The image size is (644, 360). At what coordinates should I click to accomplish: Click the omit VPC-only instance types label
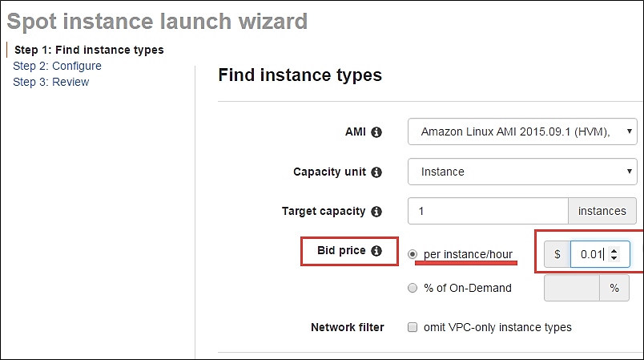tap(497, 327)
